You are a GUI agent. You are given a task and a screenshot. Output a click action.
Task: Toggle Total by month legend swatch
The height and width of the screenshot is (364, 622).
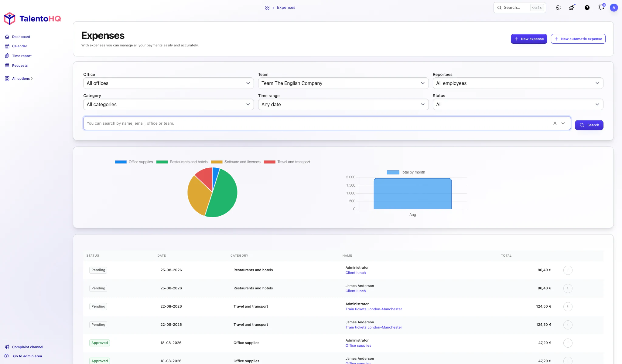(x=393, y=172)
